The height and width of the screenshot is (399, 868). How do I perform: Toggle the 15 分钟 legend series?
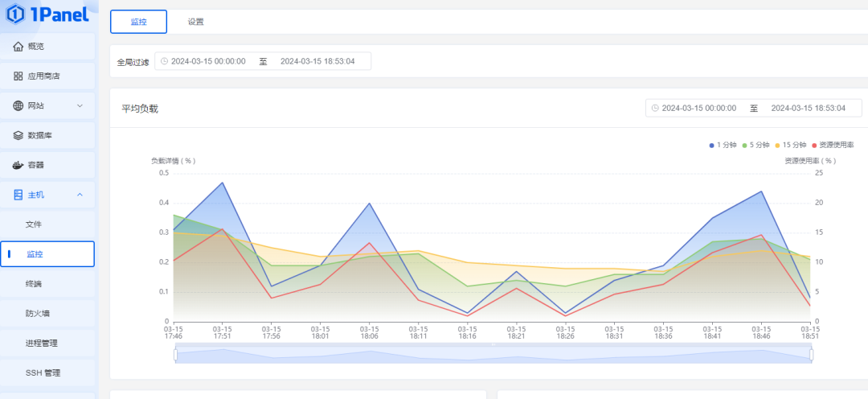pyautogui.click(x=791, y=145)
